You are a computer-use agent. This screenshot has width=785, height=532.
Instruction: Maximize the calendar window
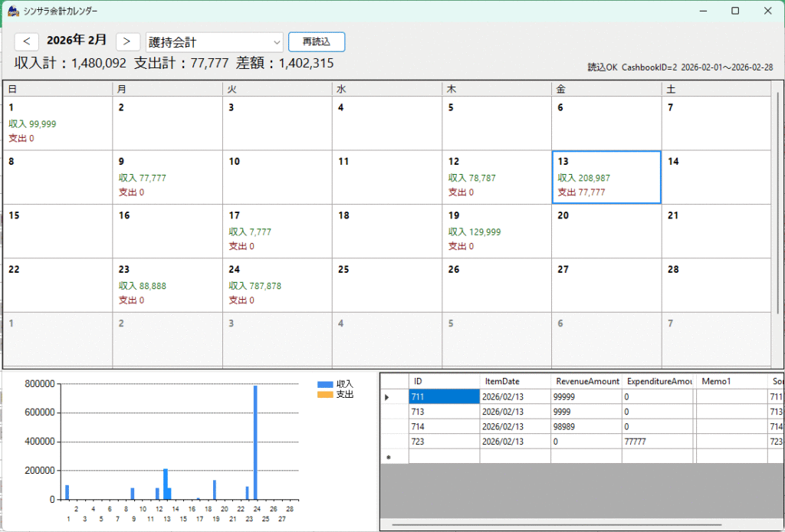pos(735,11)
